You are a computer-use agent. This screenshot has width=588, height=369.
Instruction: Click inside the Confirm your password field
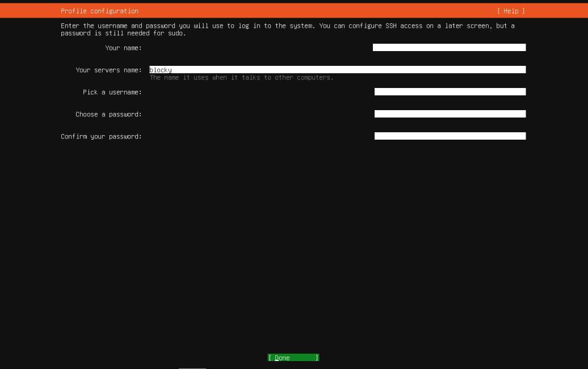tap(450, 136)
